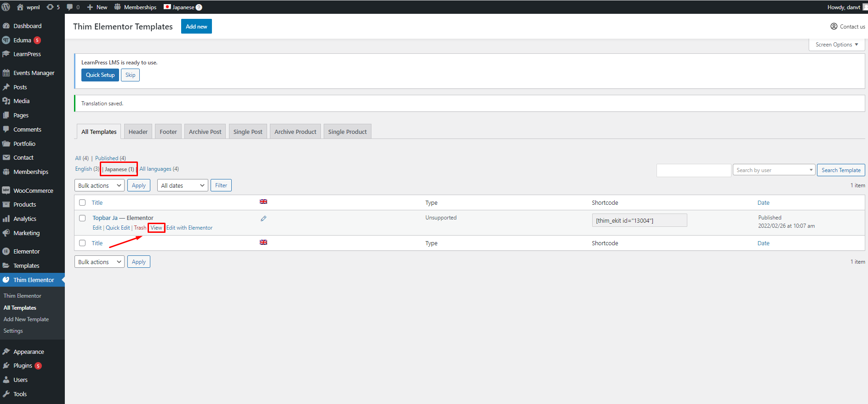
Task: Open Elementor icon in sidebar
Action: 6,251
